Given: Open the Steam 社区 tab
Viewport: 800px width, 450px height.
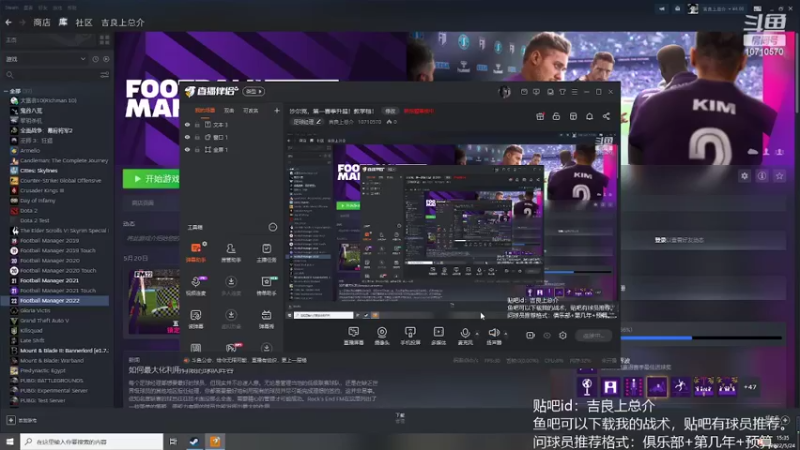Looking at the screenshot, I should (x=84, y=22).
